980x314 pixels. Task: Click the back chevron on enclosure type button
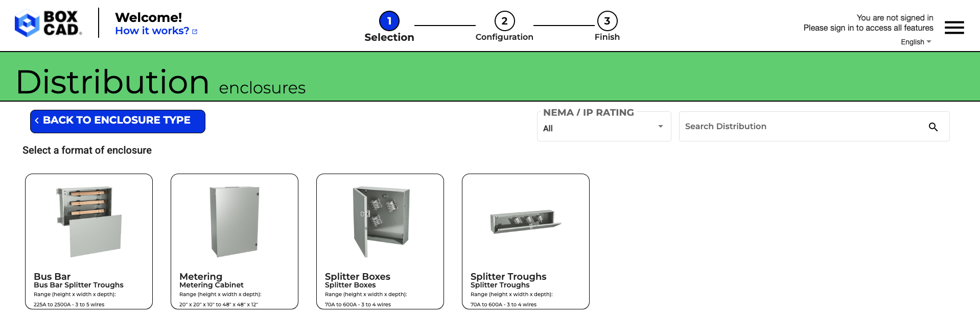pyautogui.click(x=37, y=120)
